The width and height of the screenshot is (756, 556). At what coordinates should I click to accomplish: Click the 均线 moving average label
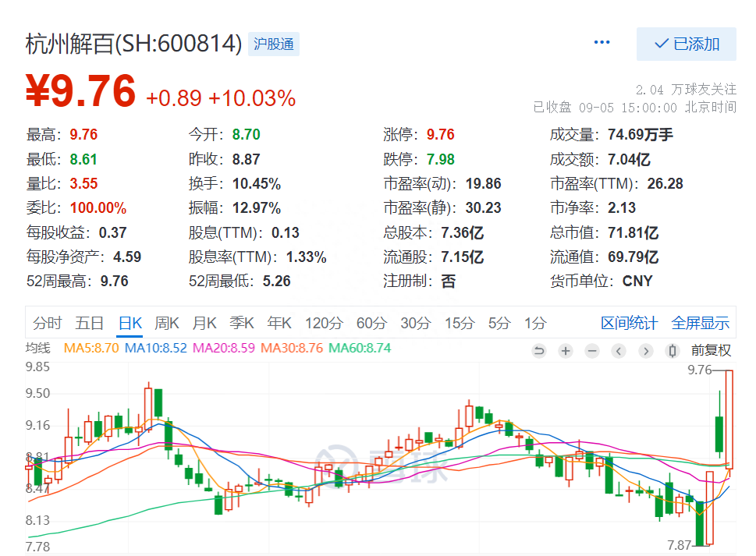tap(37, 348)
